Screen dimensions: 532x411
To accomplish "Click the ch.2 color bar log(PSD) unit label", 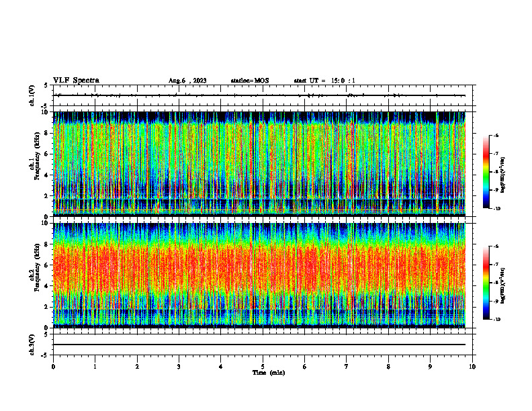I will [504, 285].
